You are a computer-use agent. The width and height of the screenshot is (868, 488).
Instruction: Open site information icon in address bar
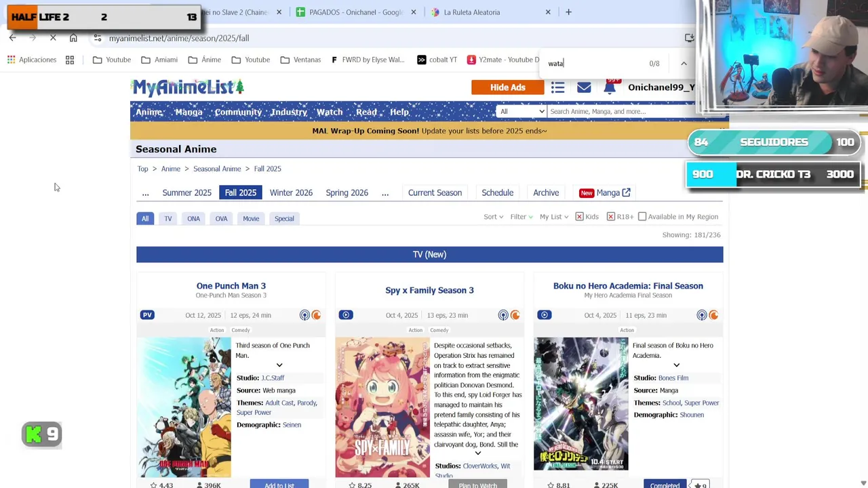[98, 38]
